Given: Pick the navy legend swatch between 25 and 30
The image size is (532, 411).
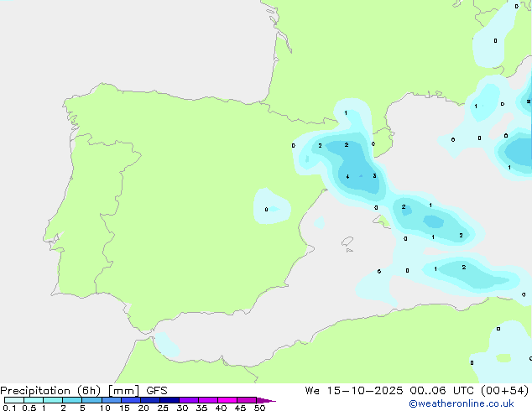Looking at the screenshot, I should (x=170, y=400).
